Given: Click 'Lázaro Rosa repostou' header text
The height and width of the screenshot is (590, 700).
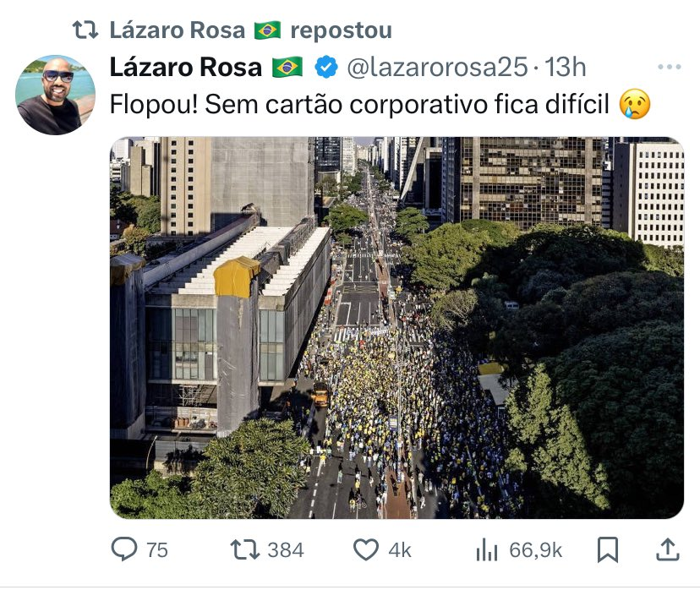Looking at the screenshot, I should pos(250,30).
